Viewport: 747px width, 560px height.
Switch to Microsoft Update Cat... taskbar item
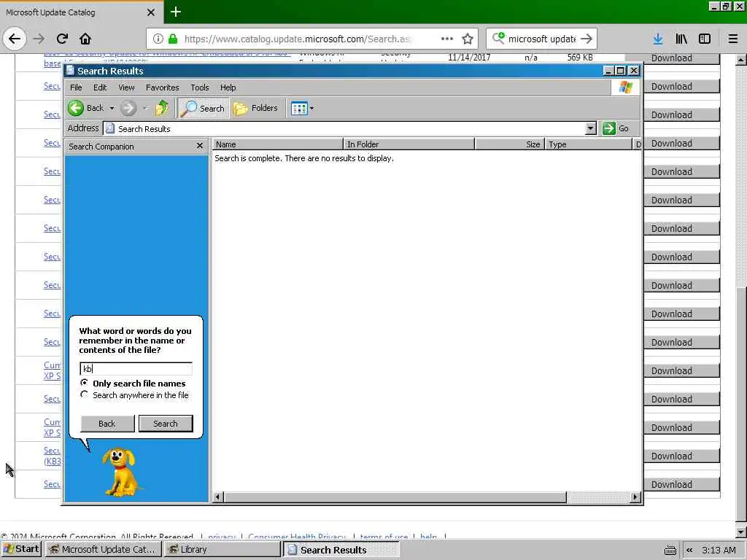(104, 550)
